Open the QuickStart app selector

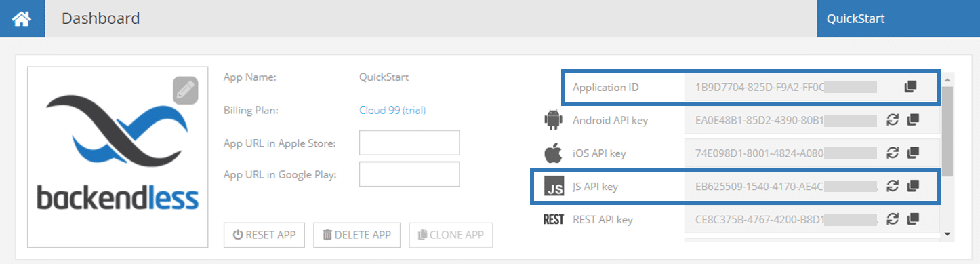pyautogui.click(x=899, y=19)
